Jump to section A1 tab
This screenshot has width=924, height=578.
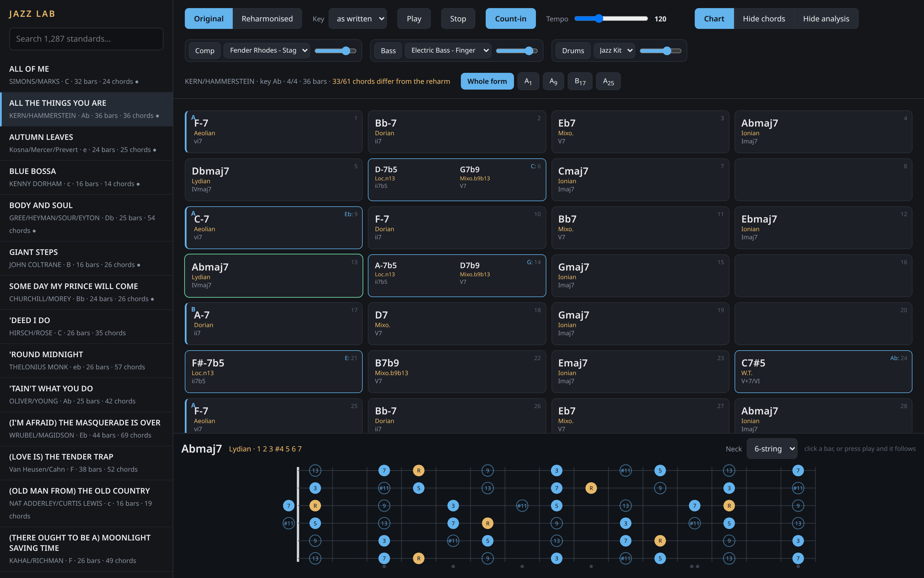[528, 81]
